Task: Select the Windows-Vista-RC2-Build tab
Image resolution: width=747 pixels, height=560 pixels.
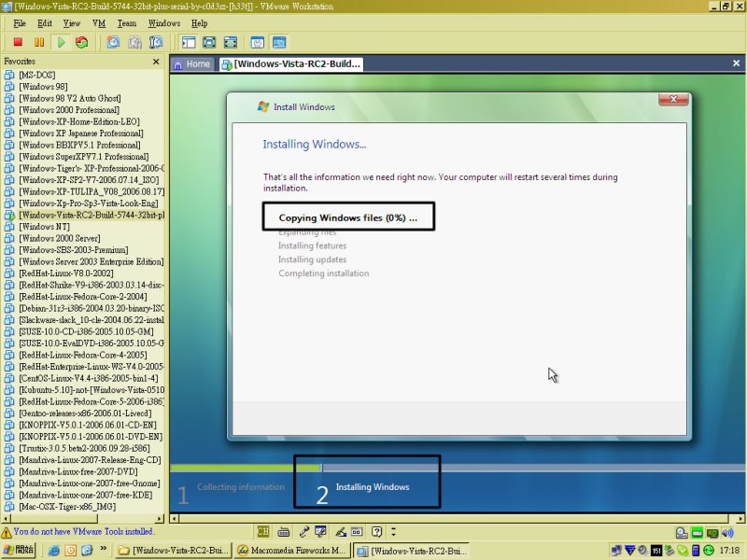Action: [291, 63]
